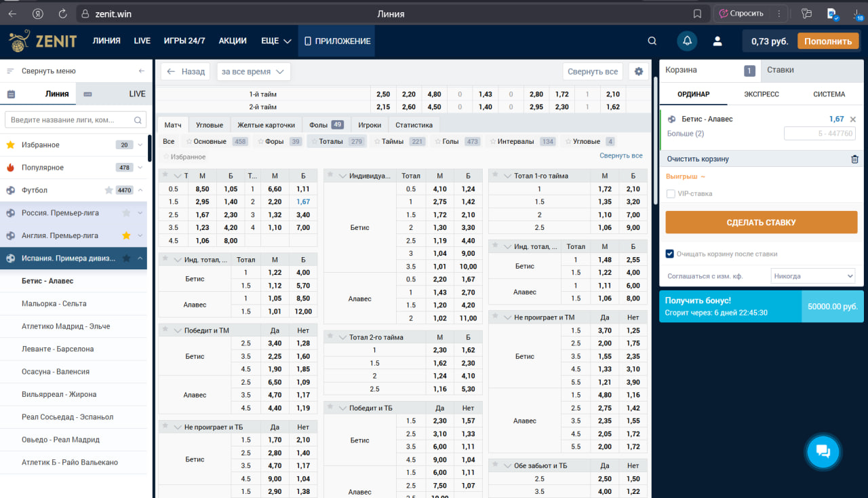The image size is (868, 498).
Task: Star the Форы market filter
Action: [x=260, y=142]
